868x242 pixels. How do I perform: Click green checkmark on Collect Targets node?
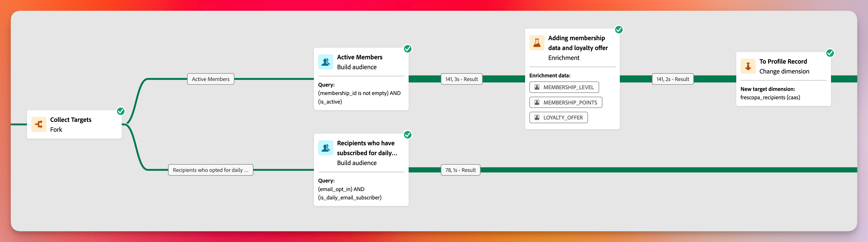click(121, 111)
